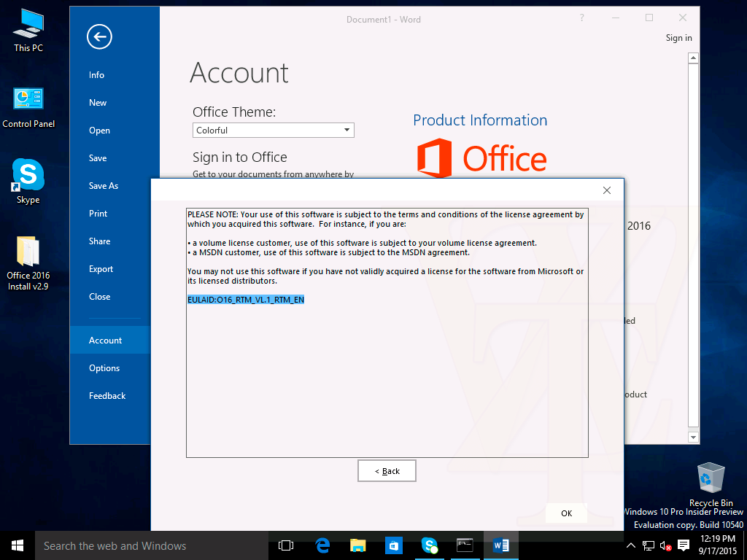Open File Explorer from taskbar
This screenshot has width=747, height=560.
click(x=357, y=545)
